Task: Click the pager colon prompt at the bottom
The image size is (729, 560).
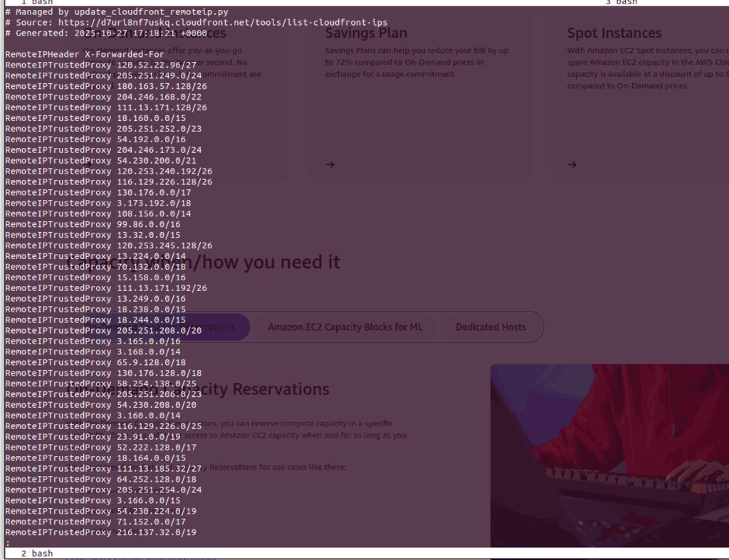Action: pyautogui.click(x=8, y=543)
